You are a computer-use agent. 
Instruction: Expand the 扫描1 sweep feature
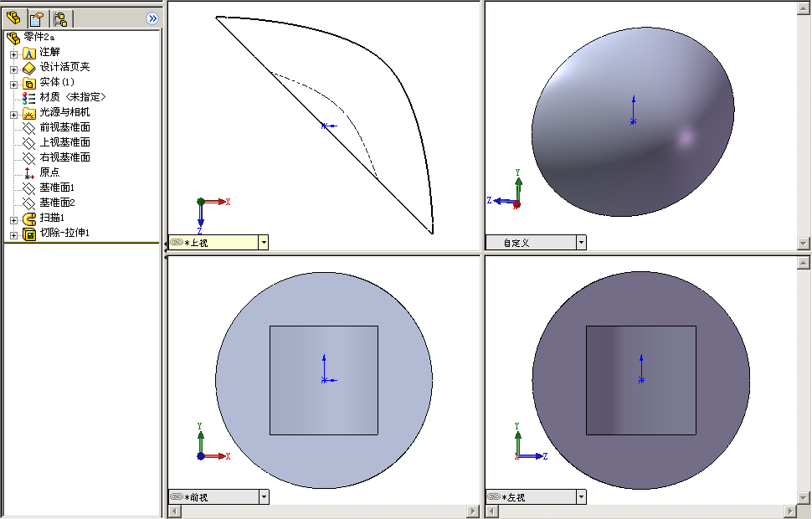pyautogui.click(x=13, y=219)
